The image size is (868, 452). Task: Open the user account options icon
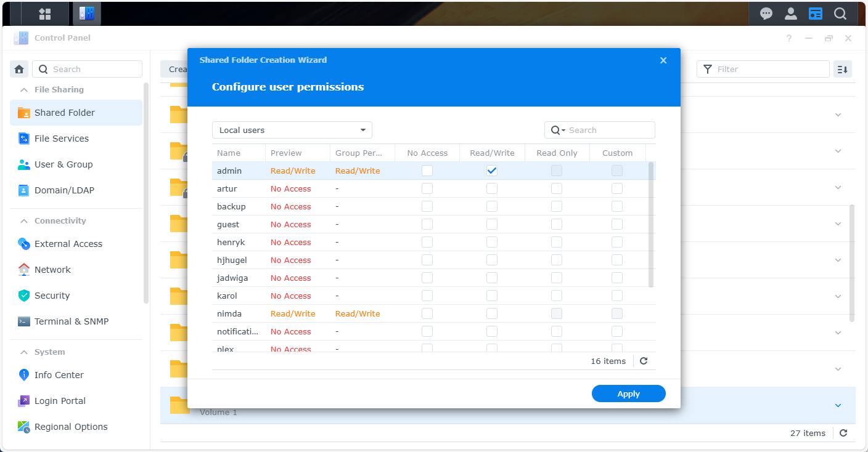coord(791,14)
